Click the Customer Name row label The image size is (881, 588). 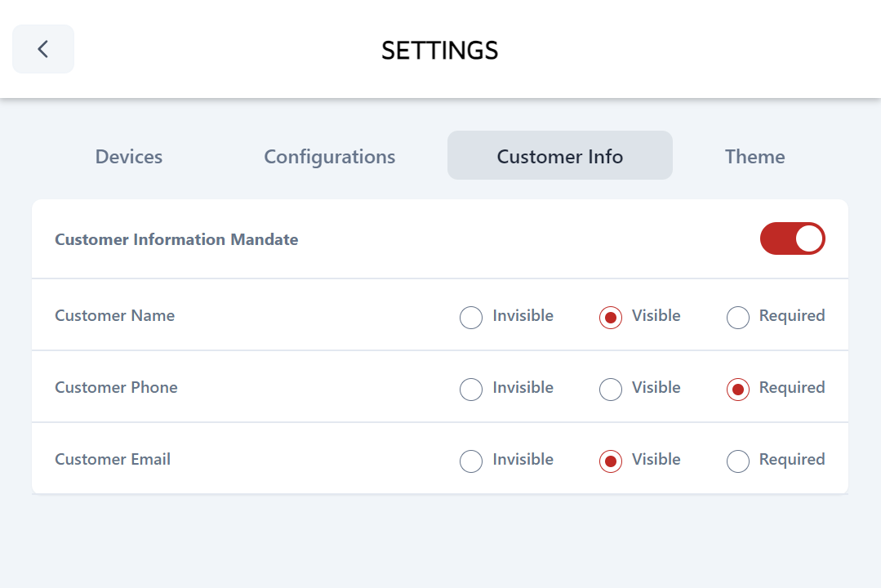[114, 315]
